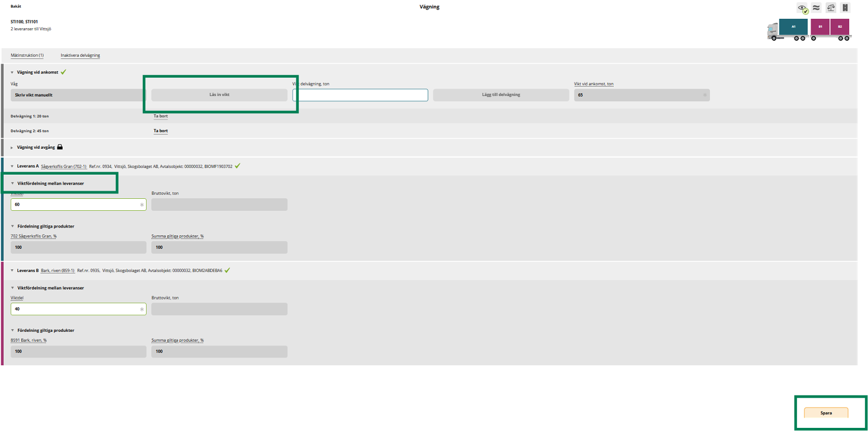
Task: Click green checkmark on Leverans B row
Action: [227, 270]
